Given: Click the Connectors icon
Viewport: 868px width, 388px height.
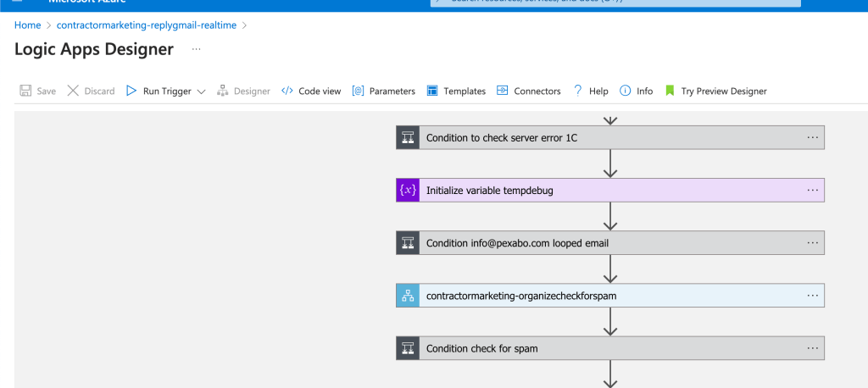Looking at the screenshot, I should (x=502, y=91).
